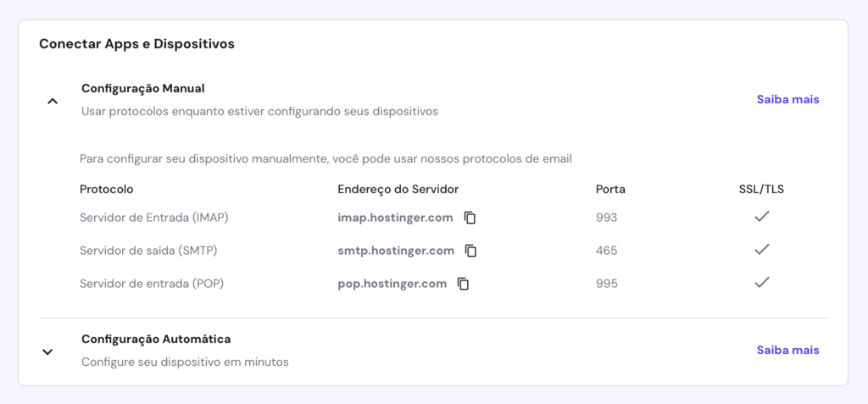Click the Configuração Automática heading
This screenshot has height=404, width=868.
pyautogui.click(x=156, y=339)
